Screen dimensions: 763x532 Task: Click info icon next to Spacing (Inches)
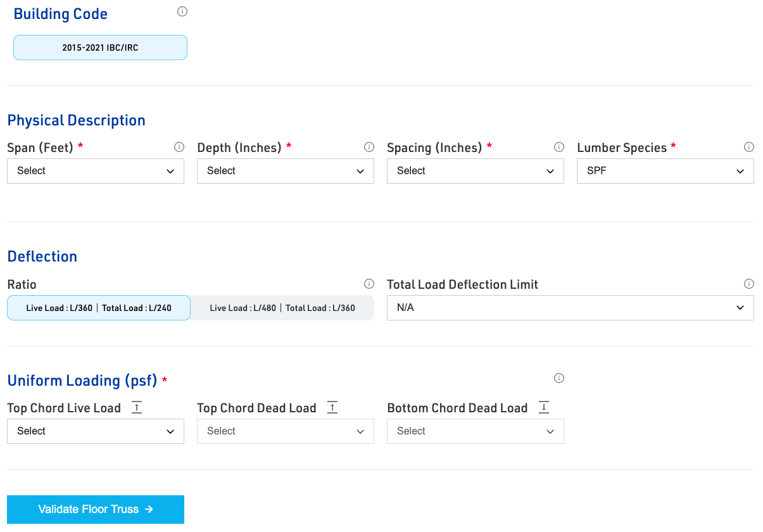coord(559,147)
